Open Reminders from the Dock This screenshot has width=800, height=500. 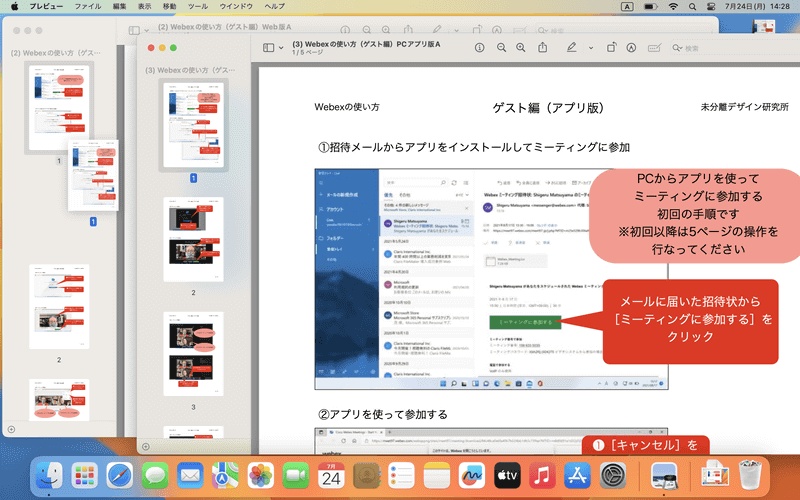click(x=402, y=476)
